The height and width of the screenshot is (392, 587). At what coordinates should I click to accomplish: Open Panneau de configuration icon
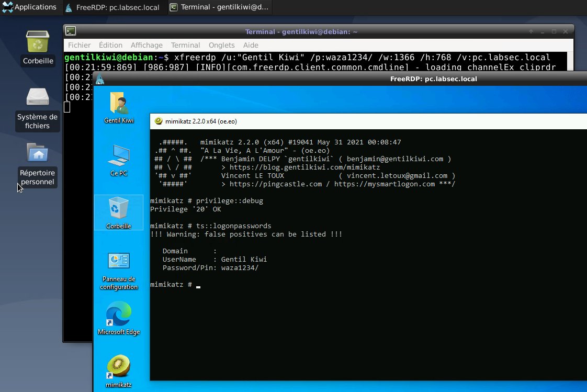pos(119,261)
